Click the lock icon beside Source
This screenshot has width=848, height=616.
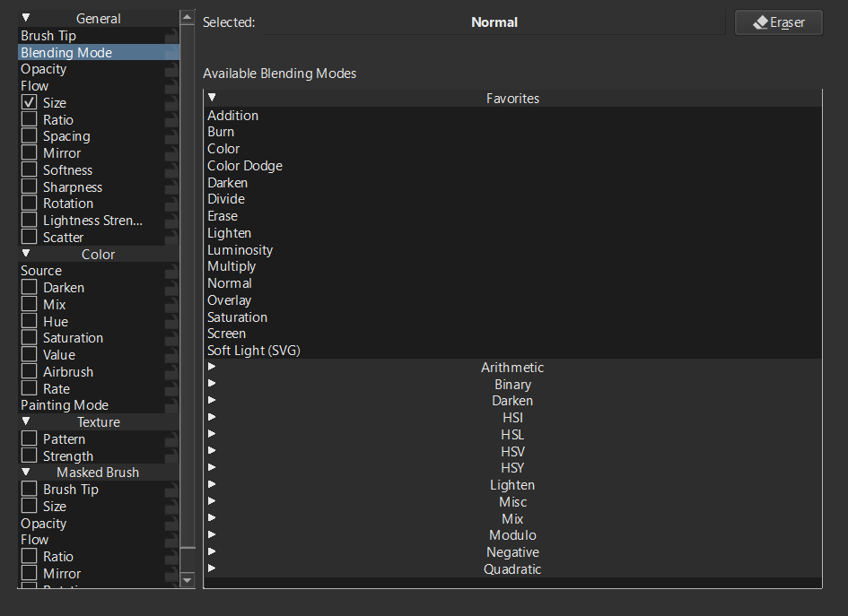[x=171, y=271]
